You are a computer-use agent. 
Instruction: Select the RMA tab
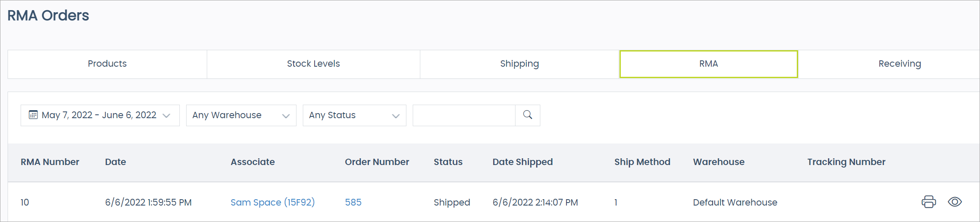point(708,64)
